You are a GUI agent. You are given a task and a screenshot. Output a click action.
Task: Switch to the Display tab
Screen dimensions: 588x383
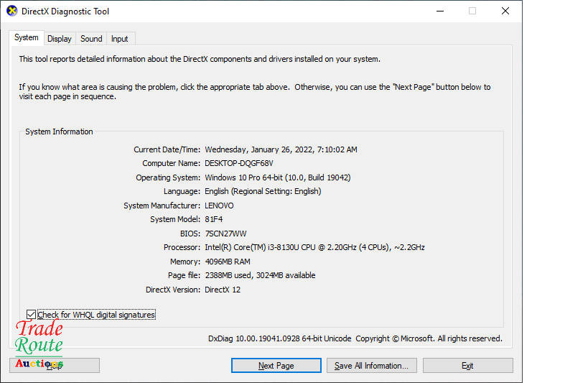60,39
